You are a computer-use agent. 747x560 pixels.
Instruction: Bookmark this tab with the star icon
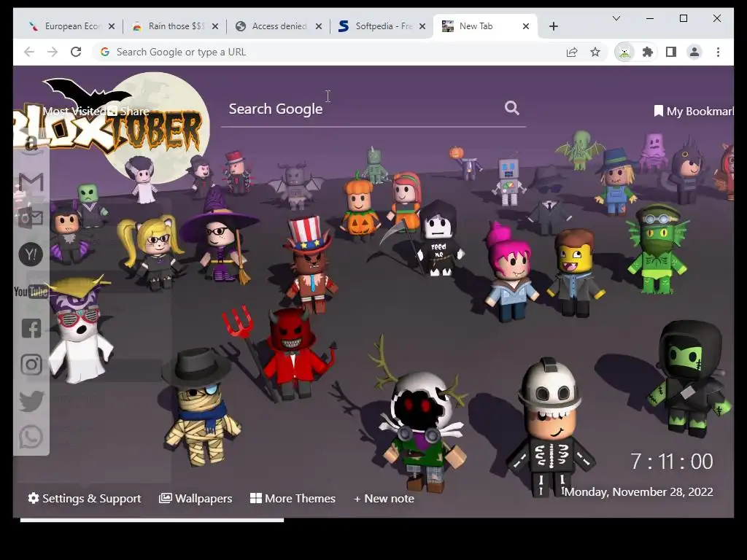pyautogui.click(x=595, y=52)
